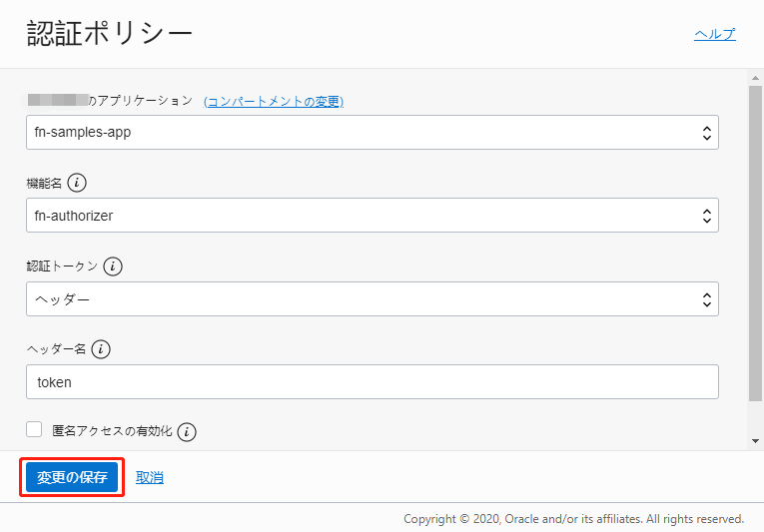Focus the token header name field

[372, 381]
